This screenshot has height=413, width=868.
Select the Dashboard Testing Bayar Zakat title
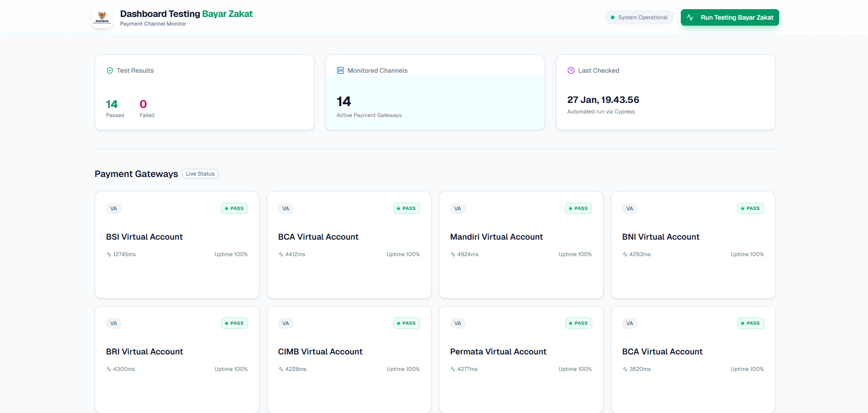[x=186, y=14]
